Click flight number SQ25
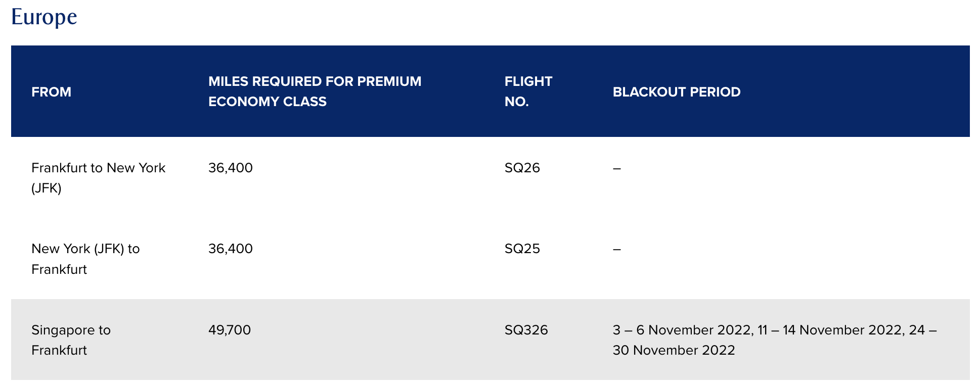This screenshot has height=386, width=980. [x=522, y=249]
